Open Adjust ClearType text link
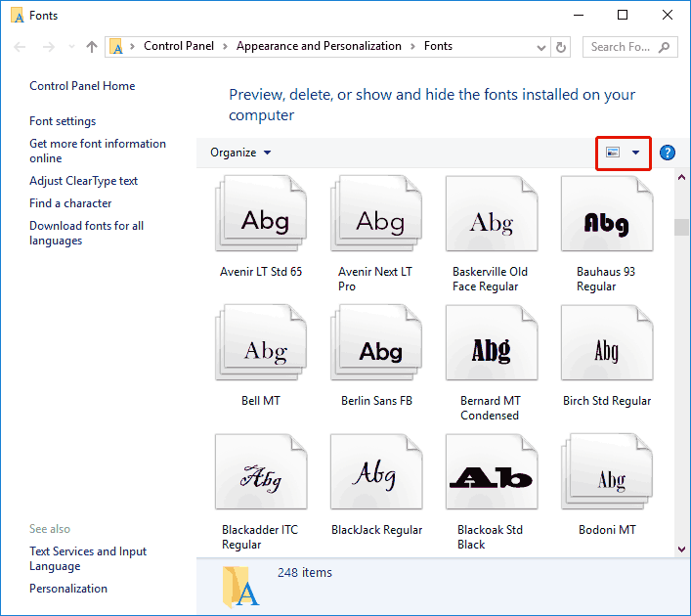This screenshot has width=691, height=616. pos(83,181)
